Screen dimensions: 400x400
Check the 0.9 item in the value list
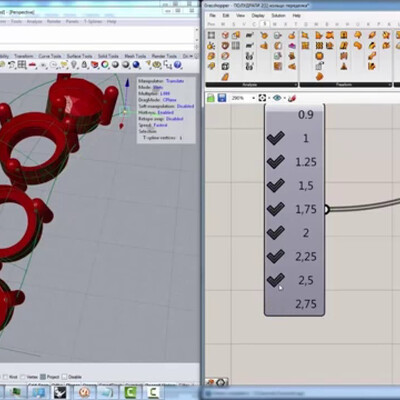click(294, 115)
